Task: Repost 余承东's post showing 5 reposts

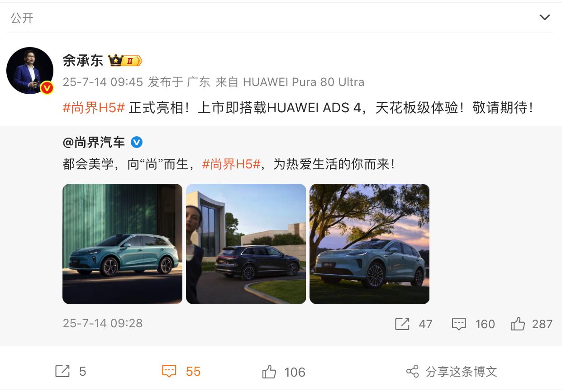Action: 71,372
